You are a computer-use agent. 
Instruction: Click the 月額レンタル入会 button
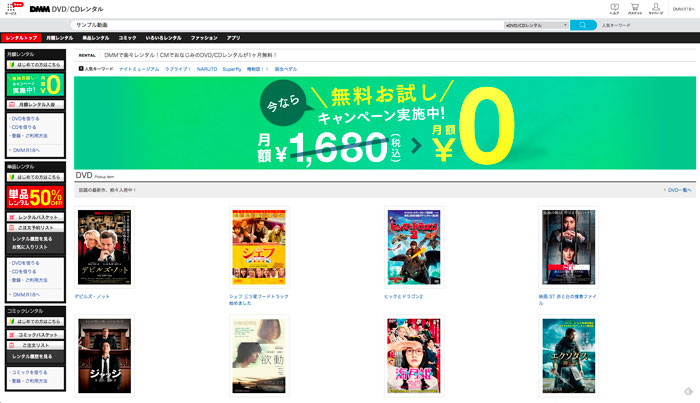pyautogui.click(x=35, y=104)
